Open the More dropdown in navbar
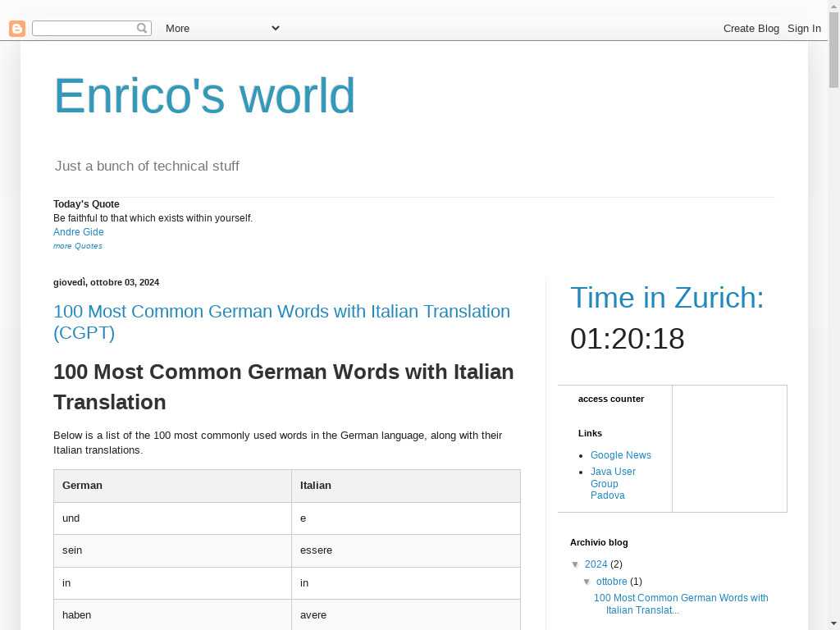 [x=221, y=28]
